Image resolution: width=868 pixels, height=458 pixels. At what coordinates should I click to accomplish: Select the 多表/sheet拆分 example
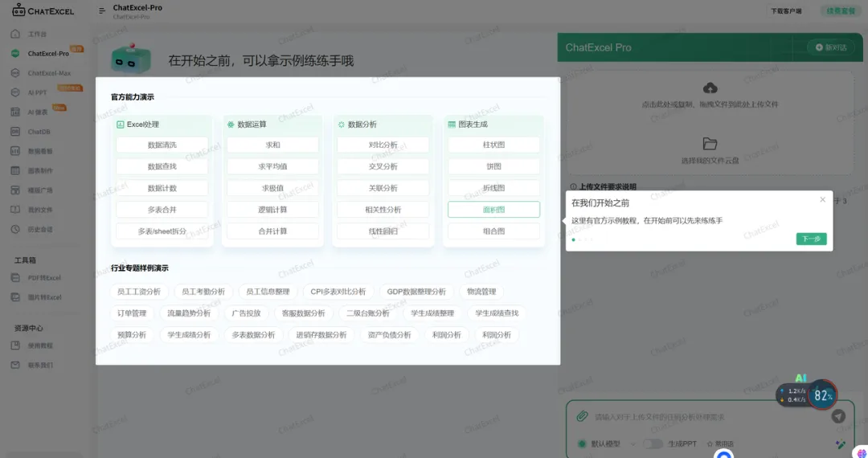[162, 231]
